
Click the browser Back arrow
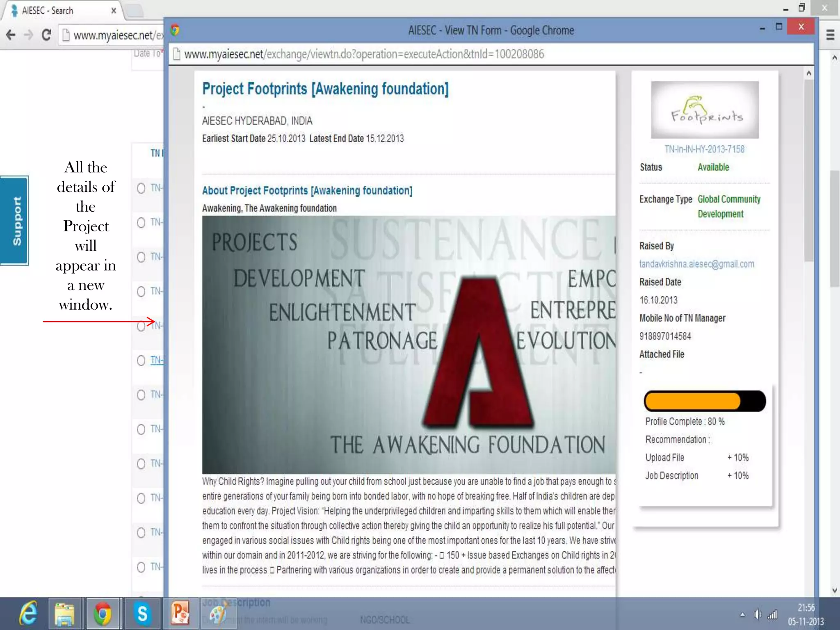click(x=11, y=35)
